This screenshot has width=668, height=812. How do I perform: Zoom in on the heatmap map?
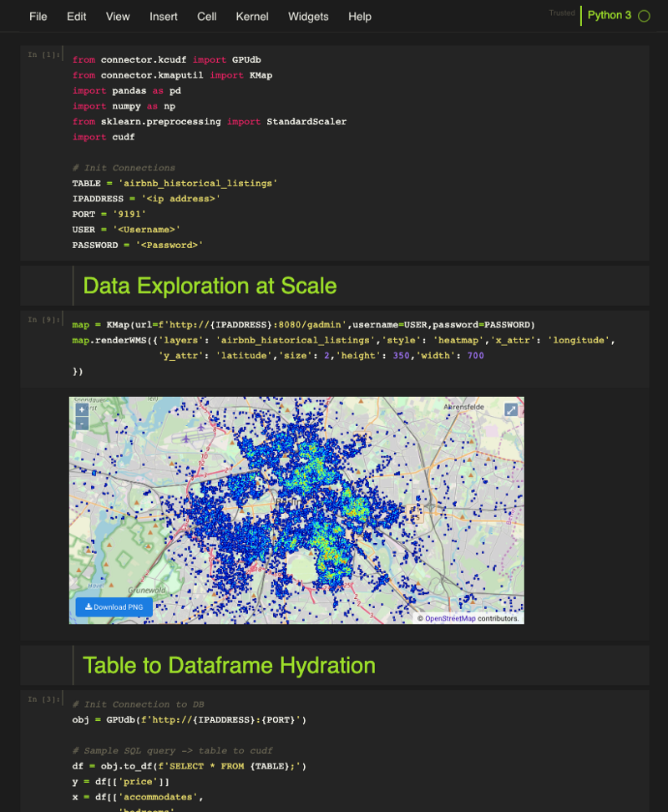(x=82, y=409)
